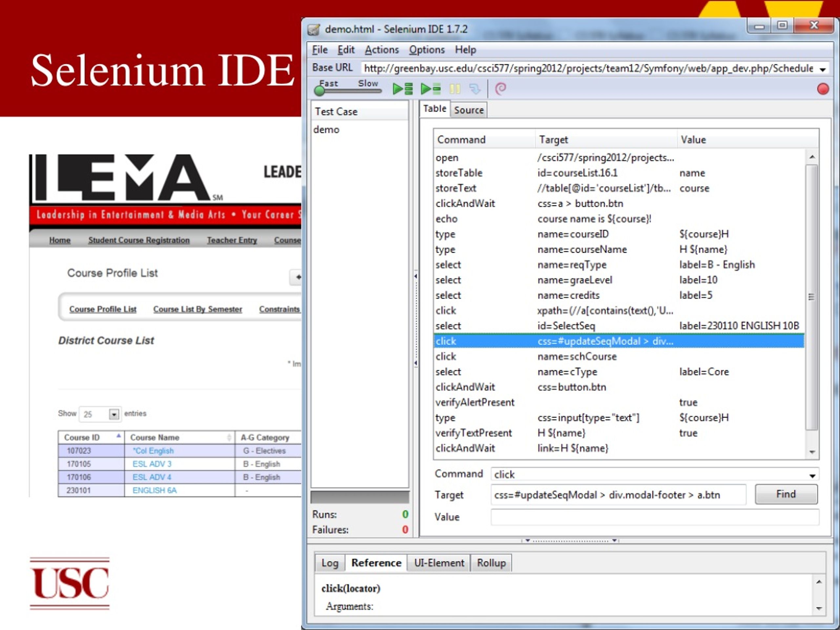The width and height of the screenshot is (840, 630).
Task: Adjust the Fast/Slow speed slider
Action: click(320, 91)
